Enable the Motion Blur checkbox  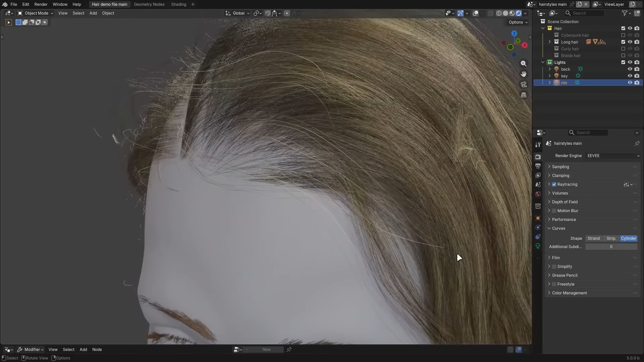pyautogui.click(x=554, y=211)
